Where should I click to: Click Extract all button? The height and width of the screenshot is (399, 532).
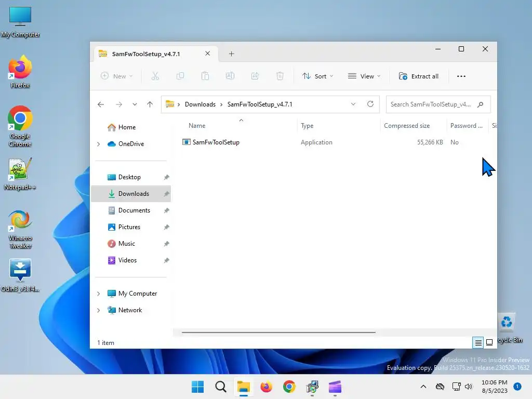(x=419, y=76)
